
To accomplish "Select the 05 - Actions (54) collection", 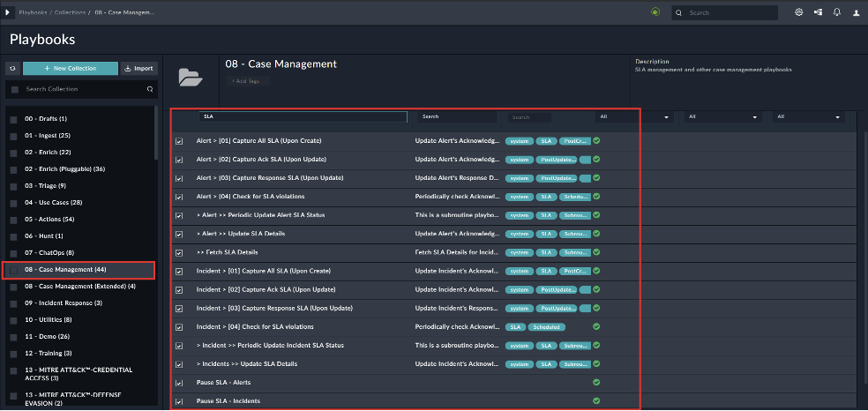I will 49,219.
